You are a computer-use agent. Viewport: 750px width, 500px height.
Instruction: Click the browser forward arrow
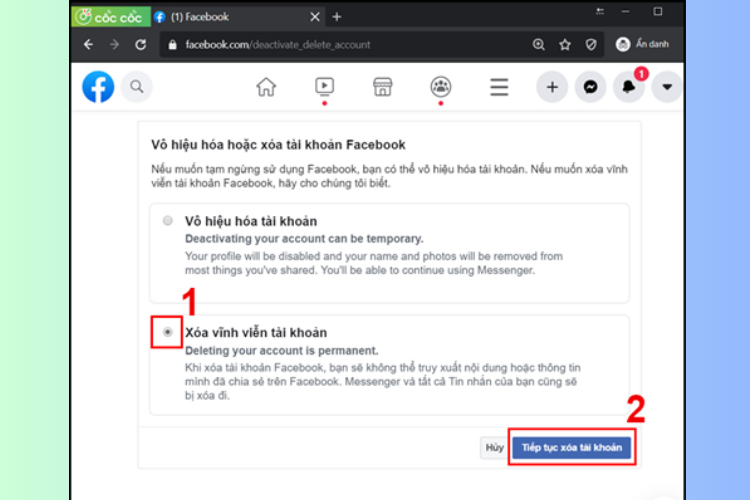(x=114, y=44)
